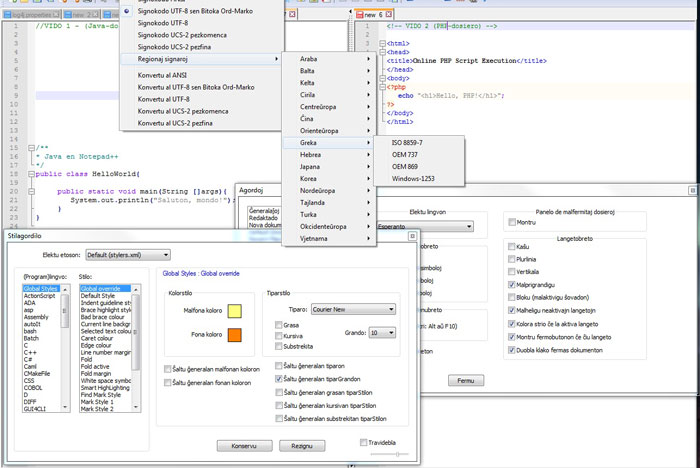Close the new 6 tab with its X icon
The image size is (700, 468).
point(388,15)
